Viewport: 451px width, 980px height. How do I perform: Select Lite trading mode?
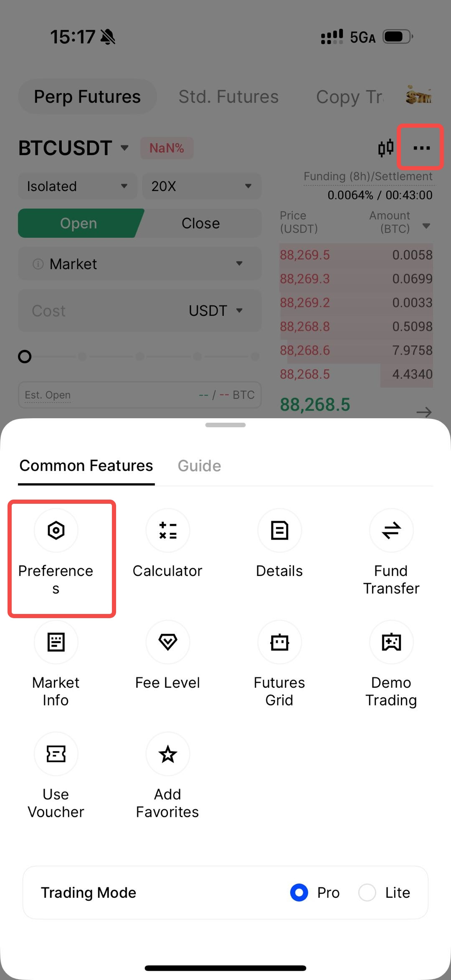pyautogui.click(x=367, y=893)
